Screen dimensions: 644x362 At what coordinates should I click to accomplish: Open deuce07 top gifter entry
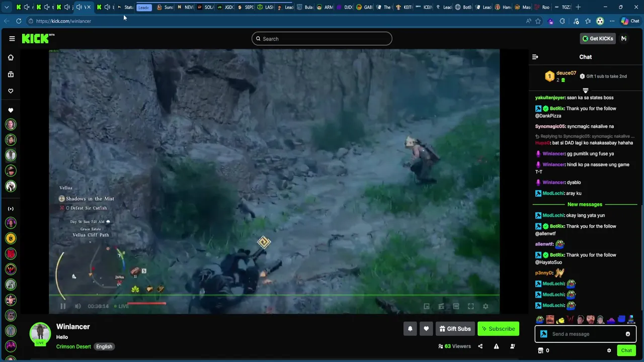pos(560,76)
